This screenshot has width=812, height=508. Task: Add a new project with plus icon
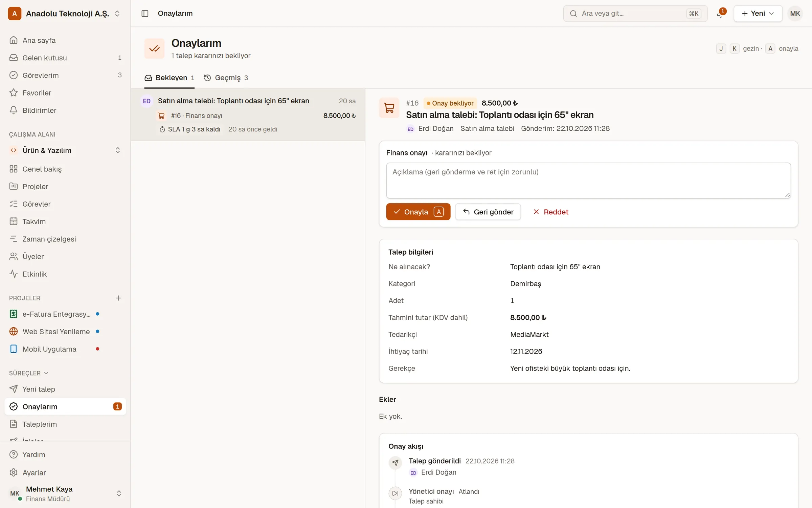click(118, 298)
